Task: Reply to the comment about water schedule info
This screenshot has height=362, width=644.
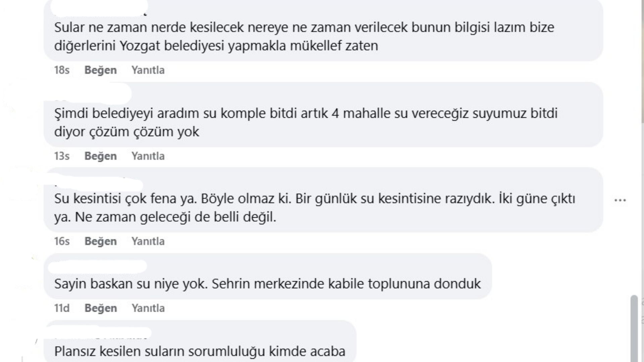Action: click(148, 70)
